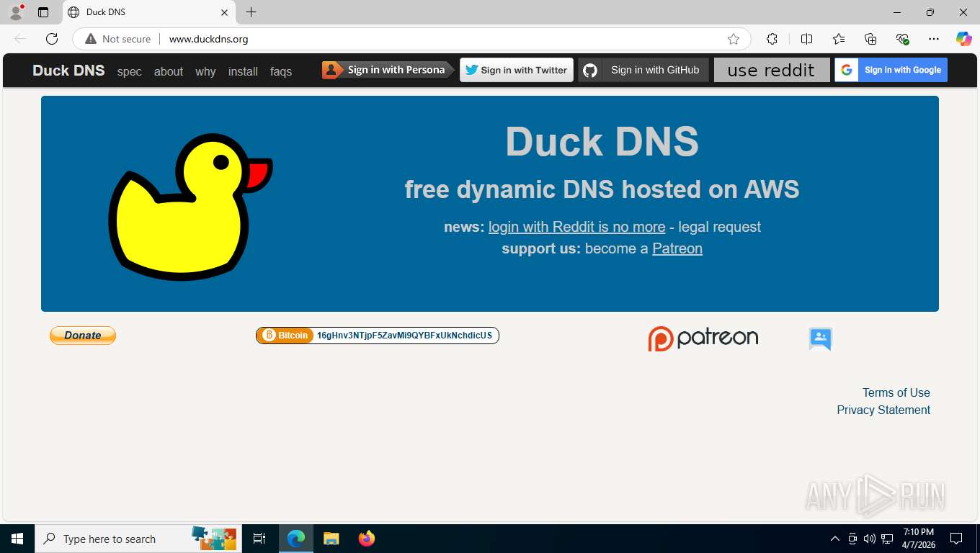Close the Duck DNS tab

(x=224, y=12)
